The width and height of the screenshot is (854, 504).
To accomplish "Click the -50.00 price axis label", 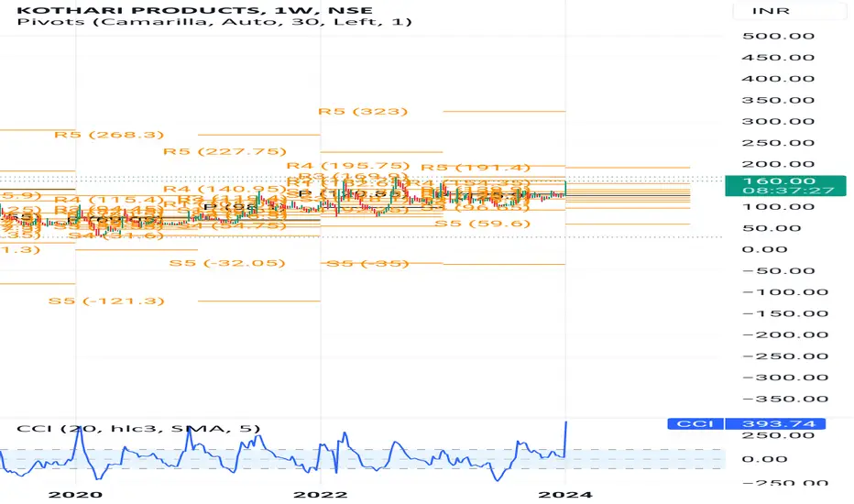I will (778, 271).
